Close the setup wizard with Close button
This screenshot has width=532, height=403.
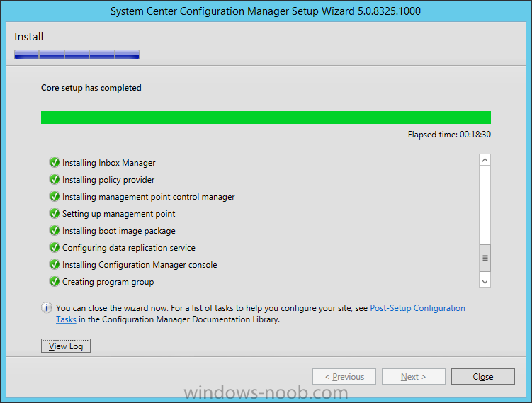(x=483, y=377)
